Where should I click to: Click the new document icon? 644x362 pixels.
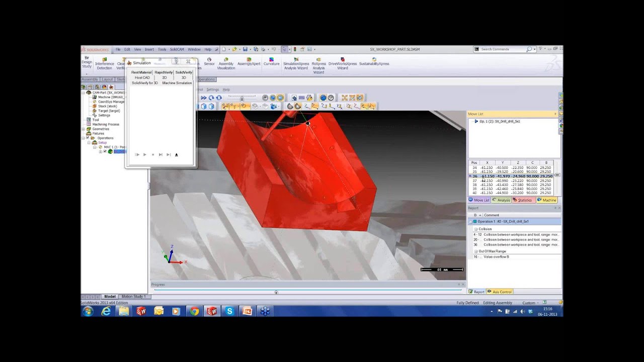click(x=224, y=49)
